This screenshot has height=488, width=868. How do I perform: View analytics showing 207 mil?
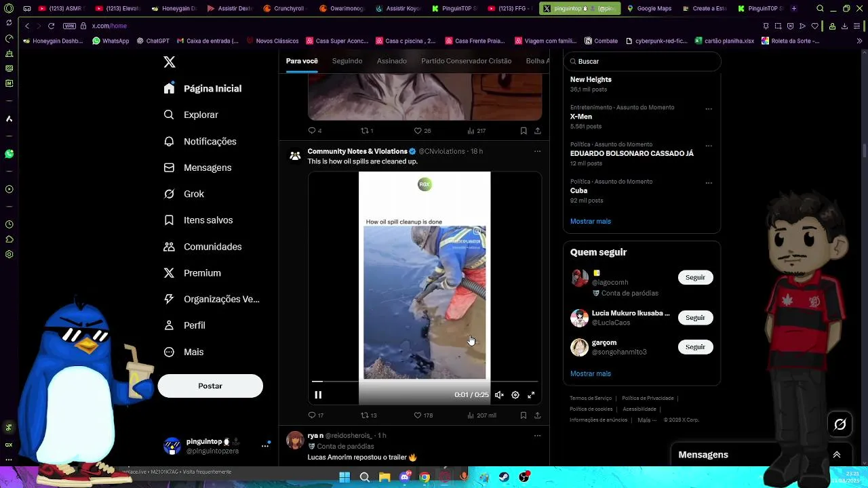(481, 415)
